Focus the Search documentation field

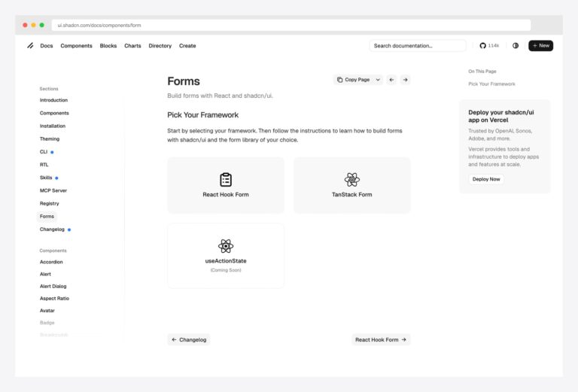(x=418, y=46)
